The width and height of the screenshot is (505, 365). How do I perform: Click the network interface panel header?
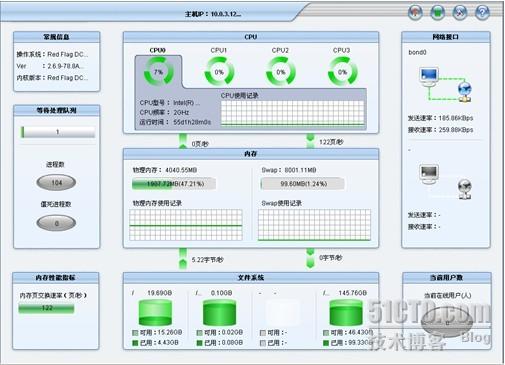[x=446, y=37]
